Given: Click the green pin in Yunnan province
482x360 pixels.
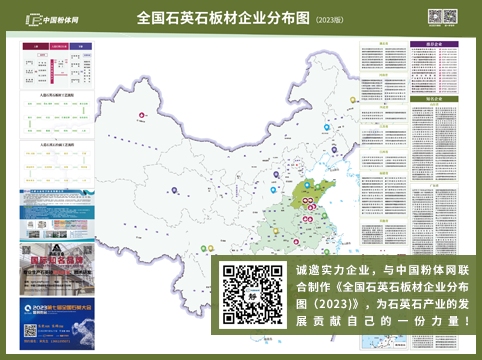Looking at the screenshot, I should 203,248.
